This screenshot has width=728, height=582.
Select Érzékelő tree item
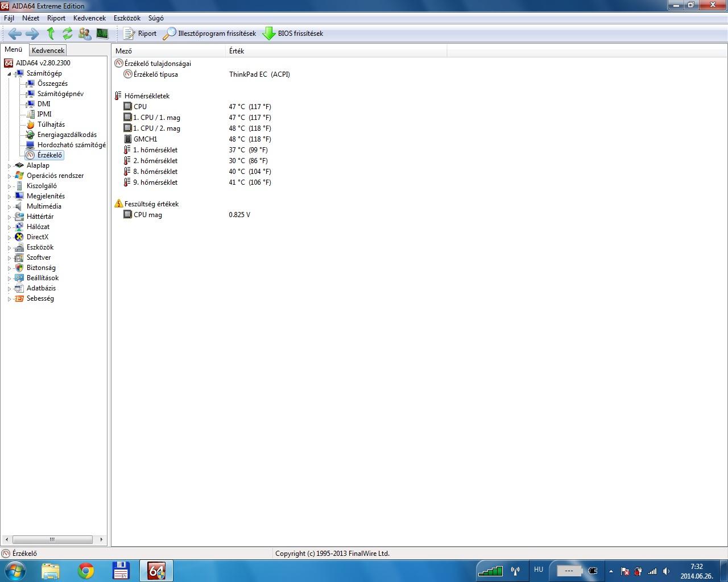tap(49, 155)
